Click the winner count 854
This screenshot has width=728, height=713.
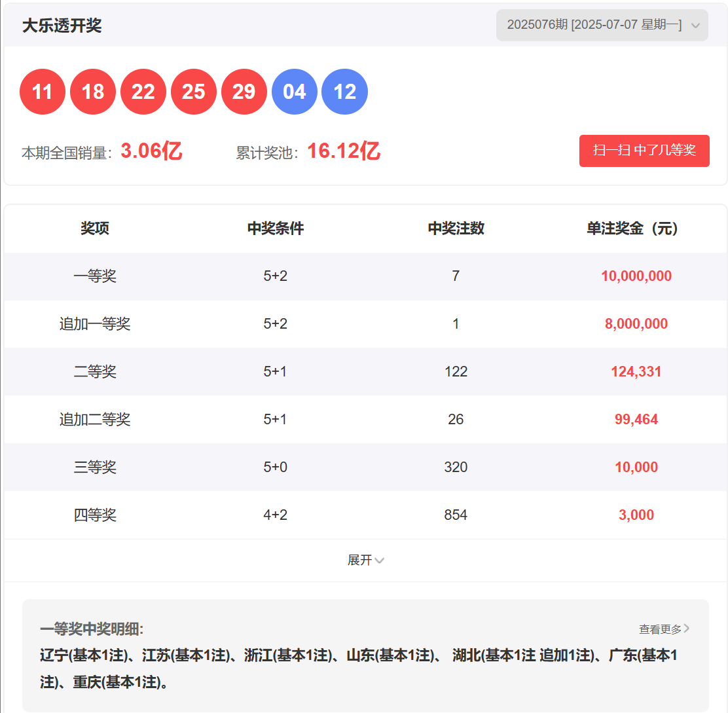(x=456, y=515)
